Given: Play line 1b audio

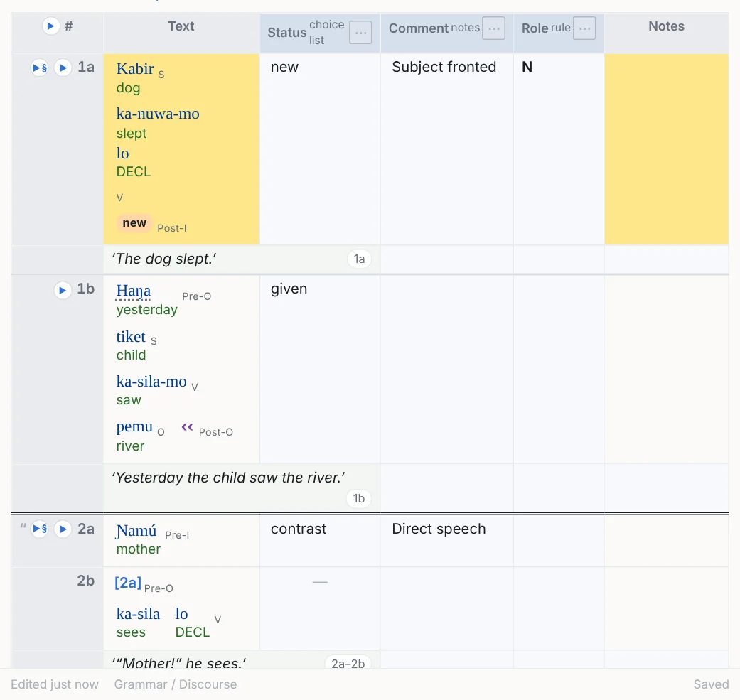Looking at the screenshot, I should (x=63, y=290).
